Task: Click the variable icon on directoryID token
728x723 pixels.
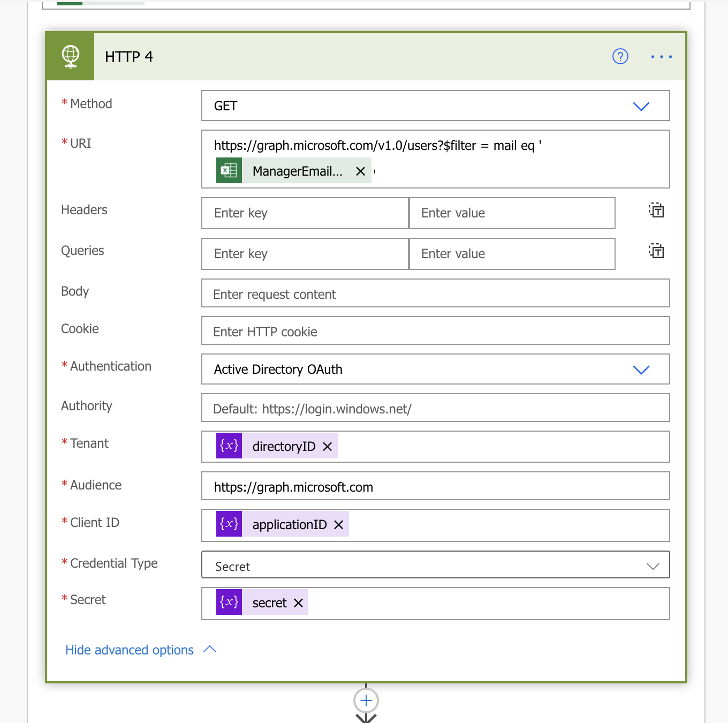Action: [x=229, y=446]
